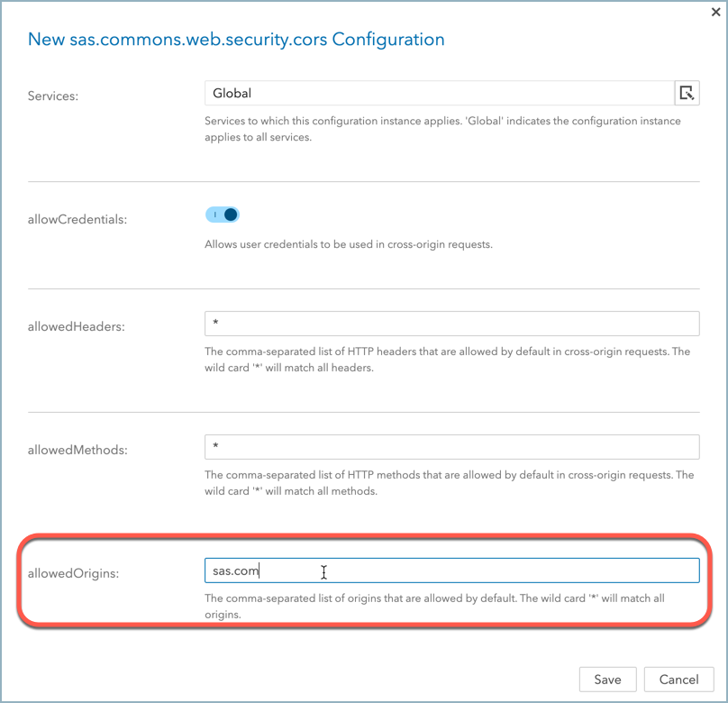Focus the allowedHeaders input field
The height and width of the screenshot is (703, 728).
click(x=451, y=324)
